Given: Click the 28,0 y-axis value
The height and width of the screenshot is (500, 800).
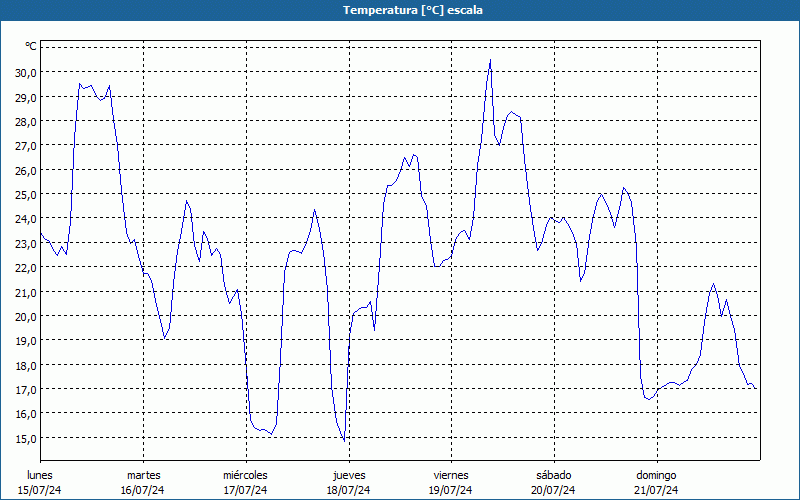Looking at the screenshot, I should 26,121.
